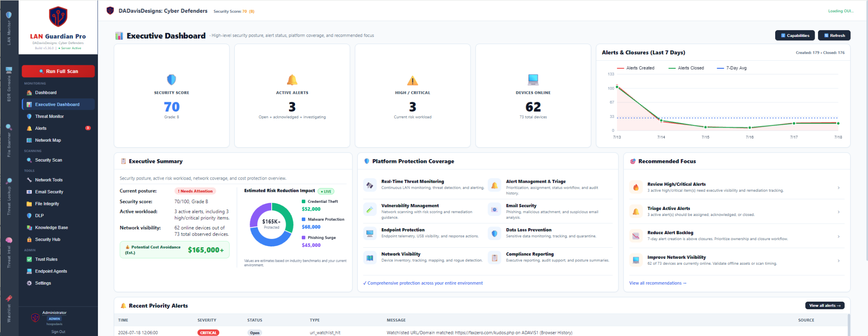Image resolution: width=868 pixels, height=336 pixels.
Task: Open Security Scan in sidebar
Action: tap(58, 160)
